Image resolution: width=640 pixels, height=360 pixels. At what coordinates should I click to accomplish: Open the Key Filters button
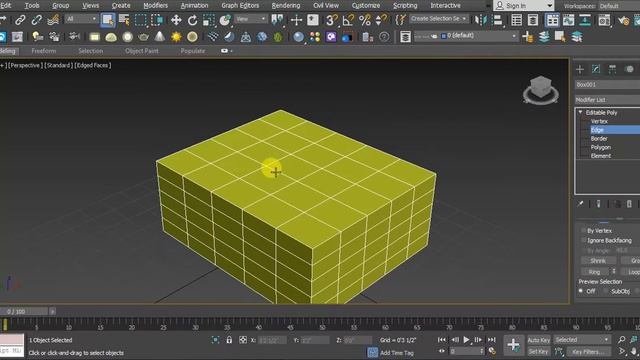(x=588, y=351)
